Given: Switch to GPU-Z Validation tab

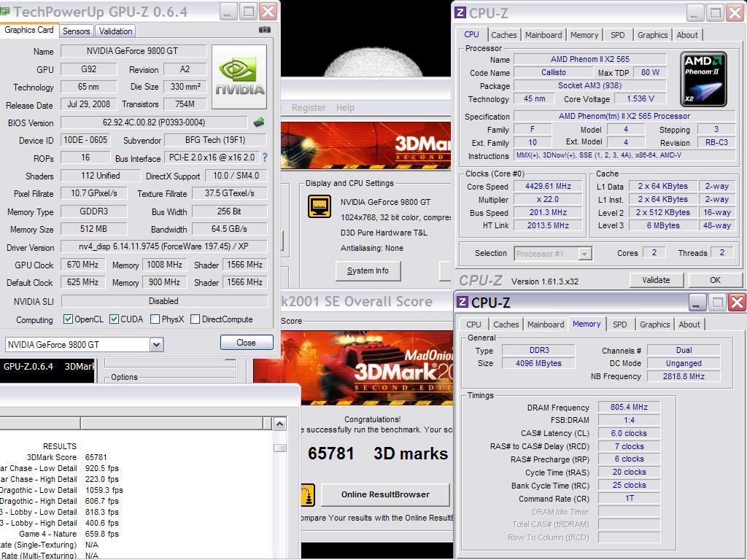Looking at the screenshot, I should (x=115, y=31).
